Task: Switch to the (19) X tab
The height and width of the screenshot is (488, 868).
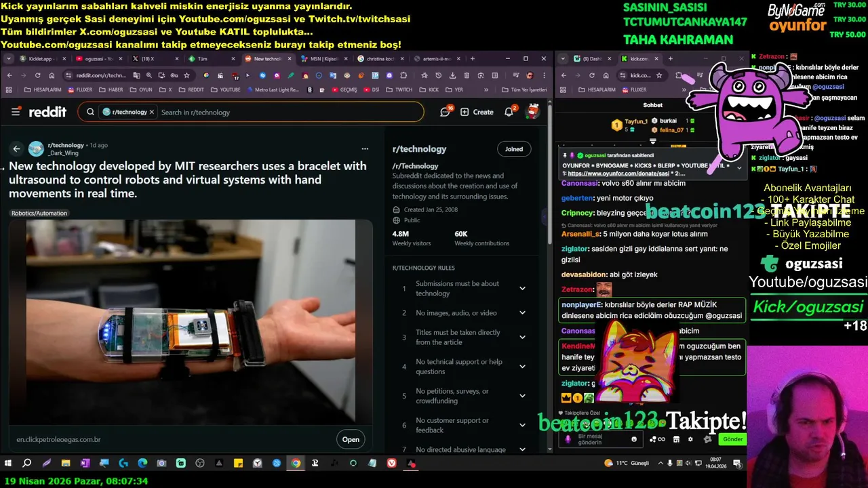Action: click(155, 59)
